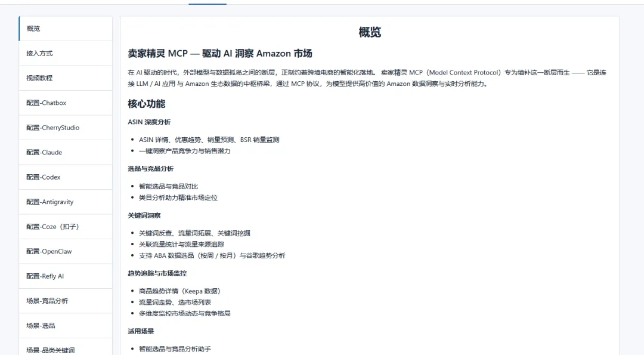Viewport: 644px width, 355px height.
Task: Click heading 卖家精灵 MCP — 驱动 AI 洞察 Amazon 市场
Action: 219,54
